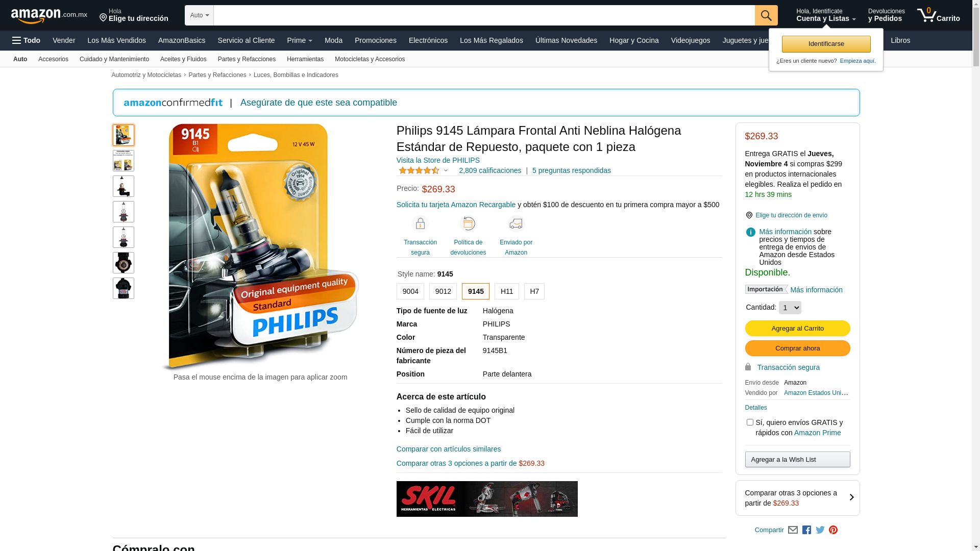The width and height of the screenshot is (980, 551).
Task: Share the product on Pinterest
Action: point(834,530)
